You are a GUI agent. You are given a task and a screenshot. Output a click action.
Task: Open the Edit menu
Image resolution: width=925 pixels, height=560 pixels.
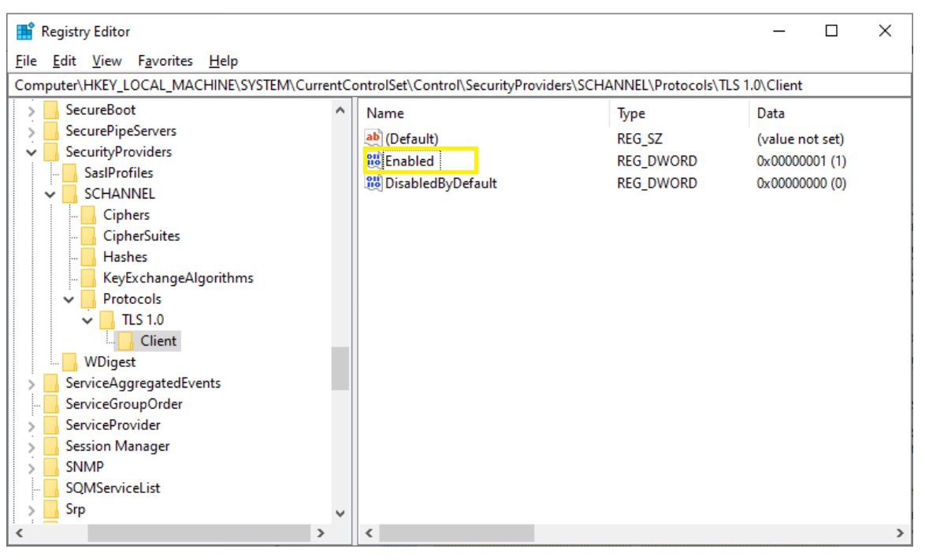coord(64,61)
